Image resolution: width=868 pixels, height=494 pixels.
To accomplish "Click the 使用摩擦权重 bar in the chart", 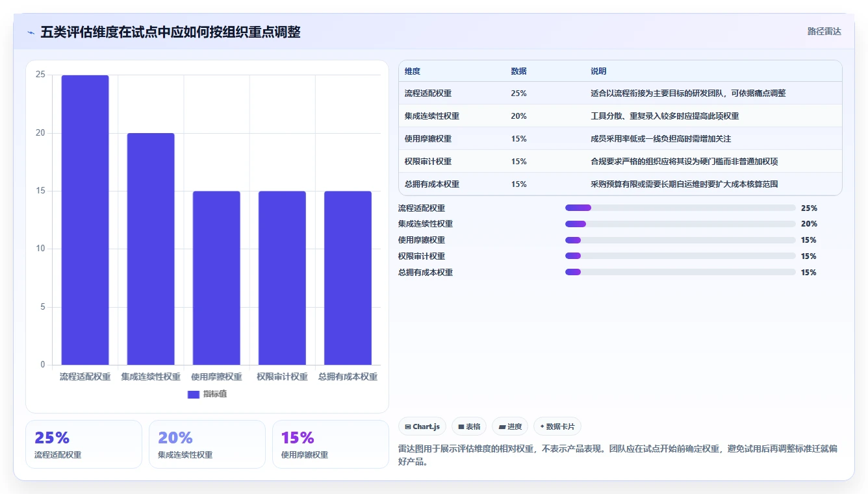I will tap(216, 278).
